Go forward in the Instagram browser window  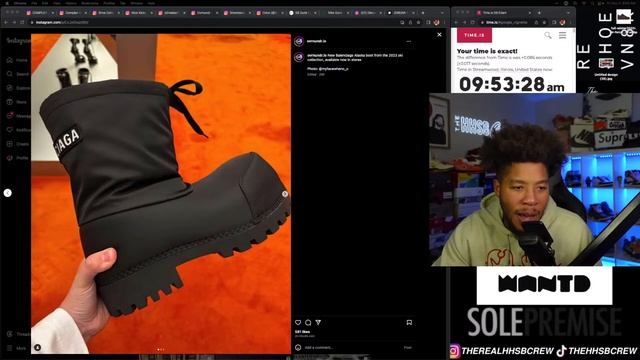coord(14,22)
